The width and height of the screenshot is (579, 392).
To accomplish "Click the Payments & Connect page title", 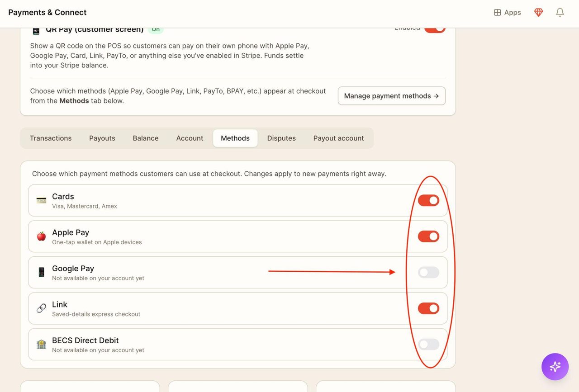I will click(x=47, y=12).
